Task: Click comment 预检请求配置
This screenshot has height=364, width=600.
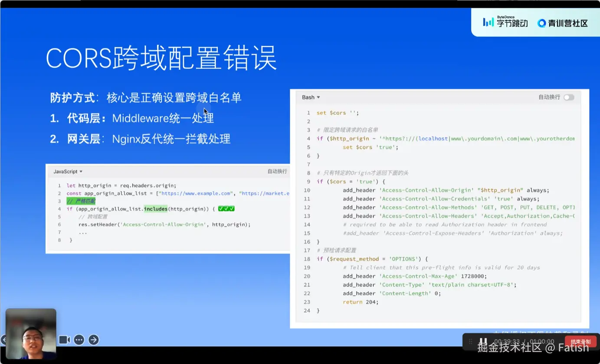Action: 336,250
